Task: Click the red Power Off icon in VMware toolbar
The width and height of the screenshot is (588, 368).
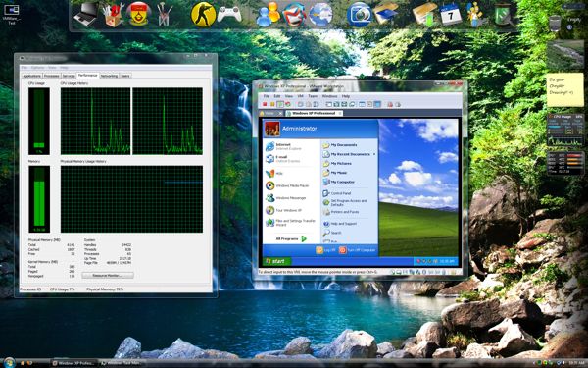Action: point(265,104)
